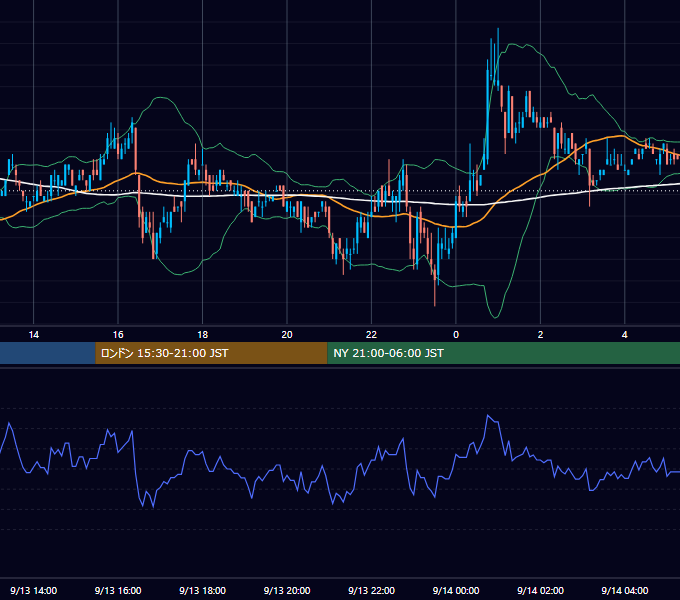The height and width of the screenshot is (600, 680).
Task: Click the hour label 22 on upper axis
Action: pyautogui.click(x=372, y=335)
